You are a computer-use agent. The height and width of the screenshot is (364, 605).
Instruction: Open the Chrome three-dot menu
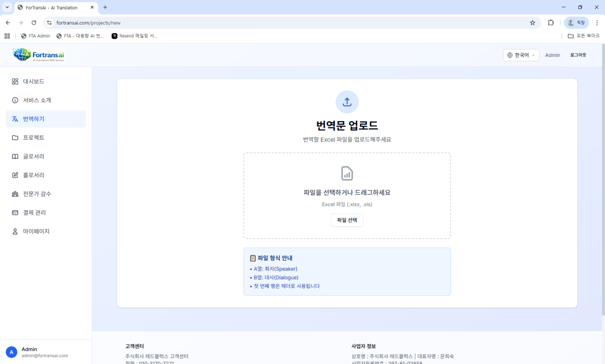coord(597,23)
